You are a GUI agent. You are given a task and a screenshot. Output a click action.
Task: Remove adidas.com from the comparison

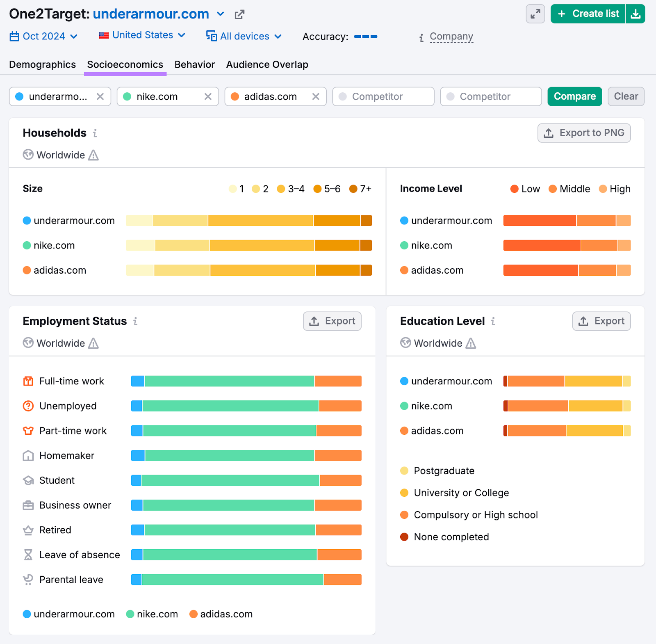point(316,97)
